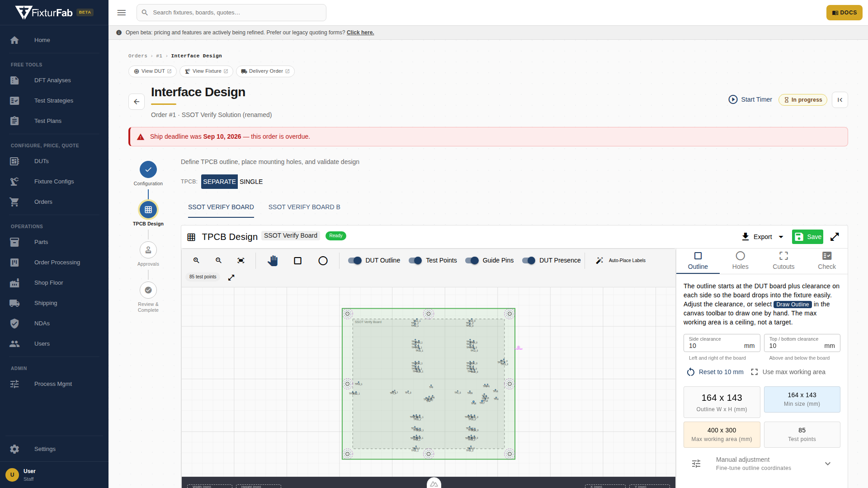The height and width of the screenshot is (488, 868).
Task: Go back with the arrow button
Action: (x=137, y=102)
